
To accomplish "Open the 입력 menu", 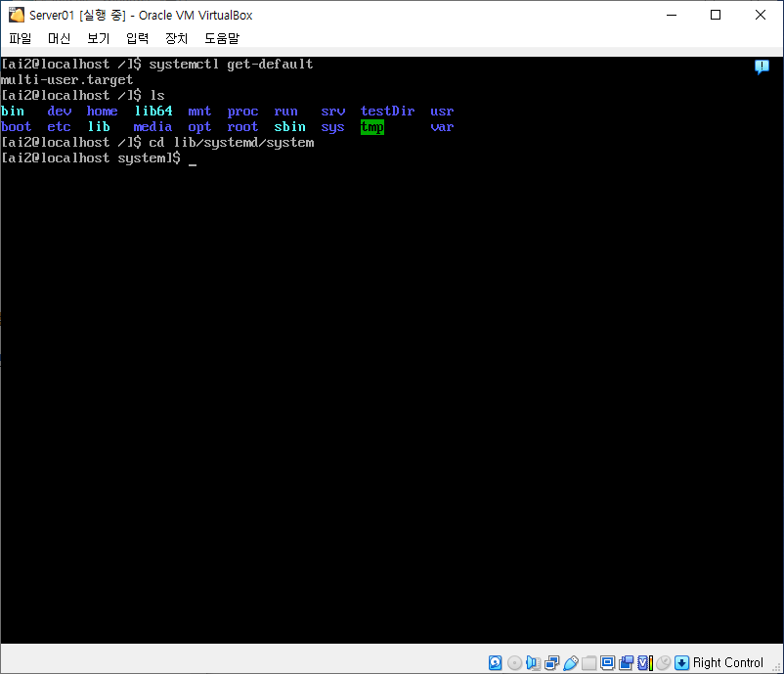I will tap(137, 38).
